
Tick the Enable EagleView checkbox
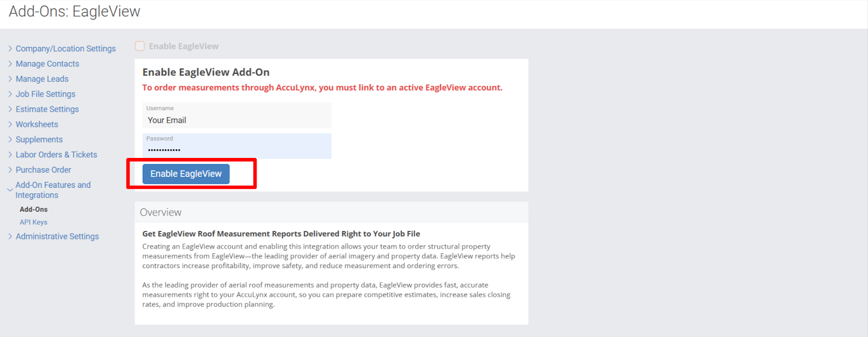click(x=140, y=46)
